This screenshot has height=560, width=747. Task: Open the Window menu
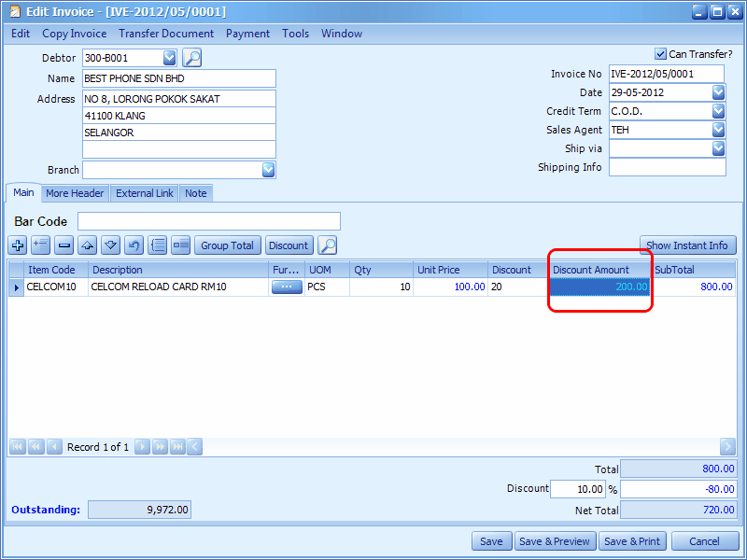[x=342, y=34]
